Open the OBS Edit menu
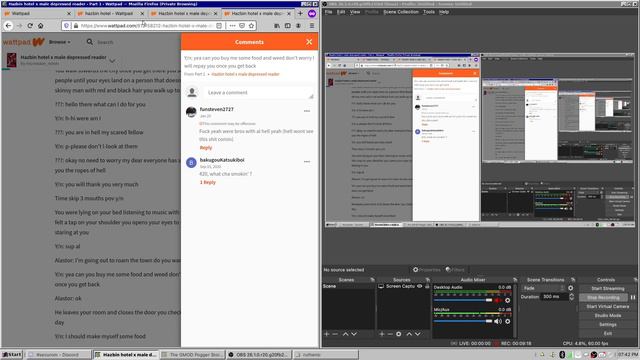 tap(341, 12)
